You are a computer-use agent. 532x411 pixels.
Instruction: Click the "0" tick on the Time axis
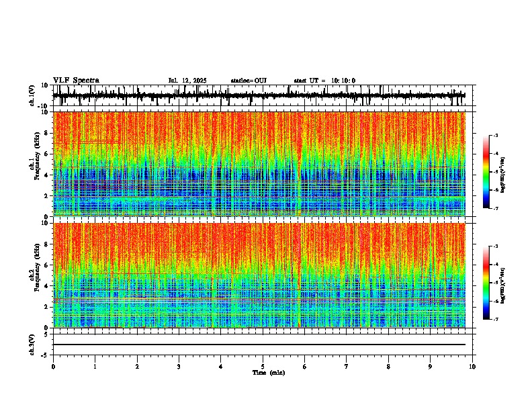pos(53,367)
